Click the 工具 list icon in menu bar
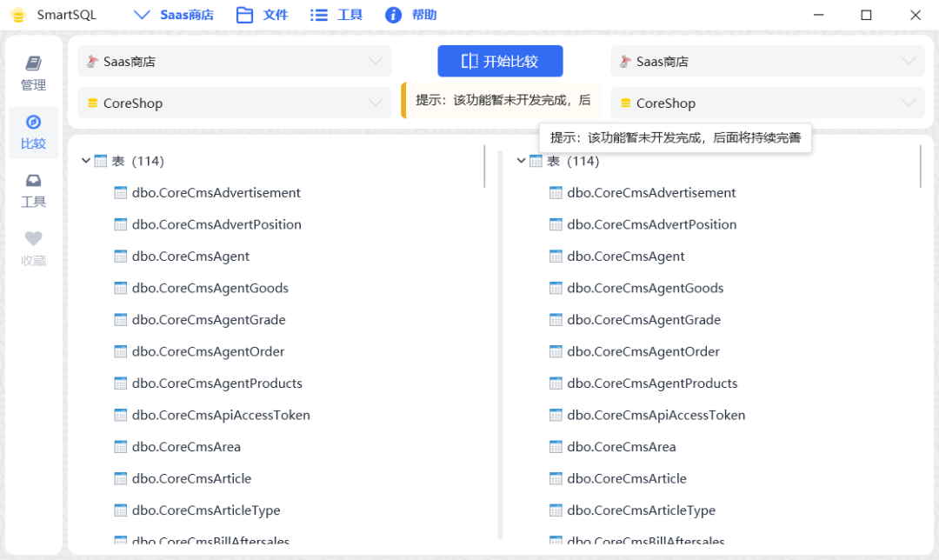This screenshot has width=939, height=560. click(x=318, y=15)
